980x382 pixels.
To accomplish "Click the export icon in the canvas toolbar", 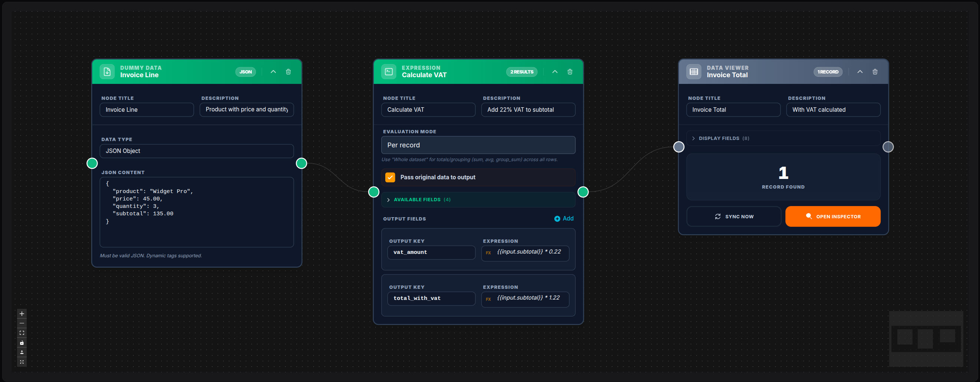I will tap(22, 352).
